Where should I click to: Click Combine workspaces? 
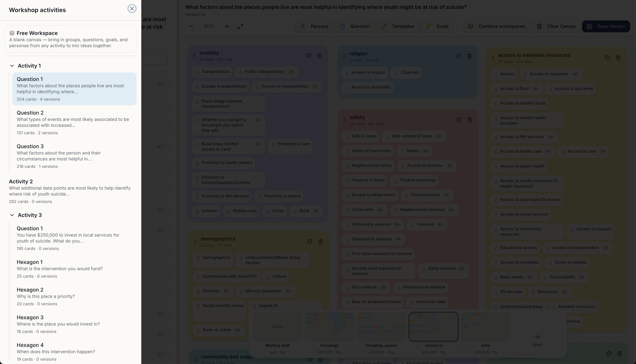click(x=496, y=26)
